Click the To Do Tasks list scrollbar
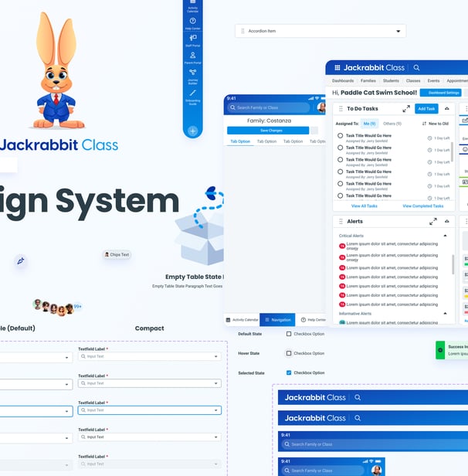The width and height of the screenshot is (468, 476). point(453,151)
